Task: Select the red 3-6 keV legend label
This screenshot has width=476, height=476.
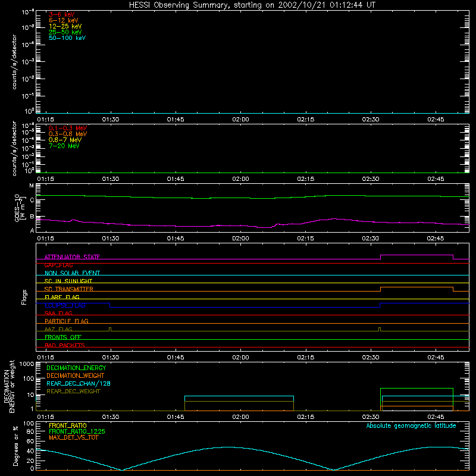Action: tap(62, 14)
